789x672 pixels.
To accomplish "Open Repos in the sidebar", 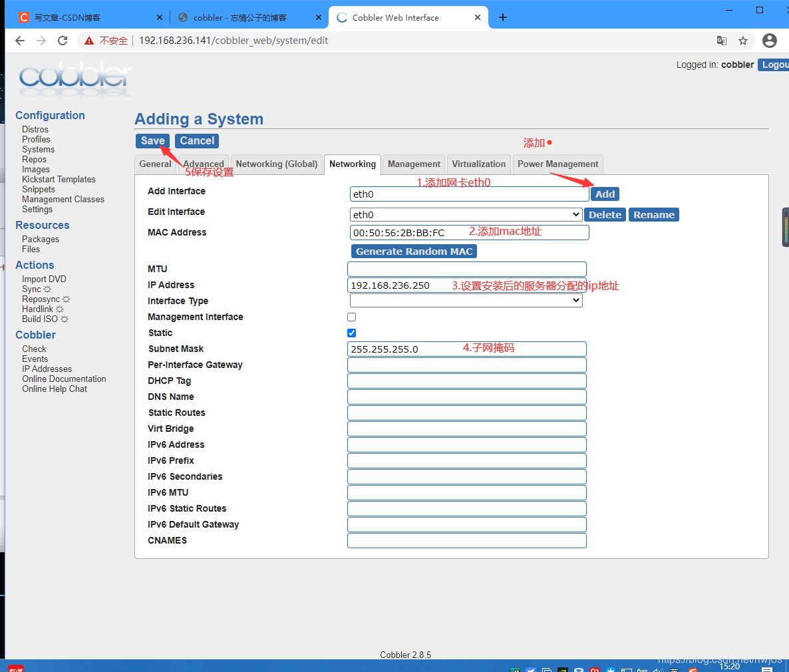I will (x=34, y=160).
